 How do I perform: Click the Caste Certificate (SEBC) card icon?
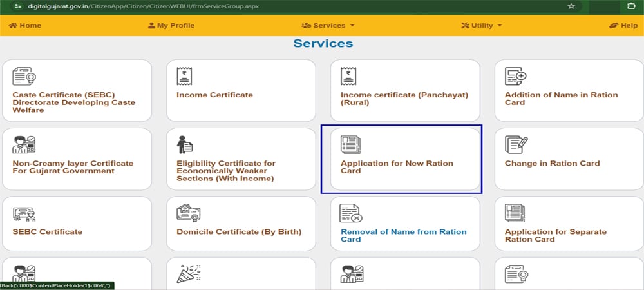pos(24,76)
